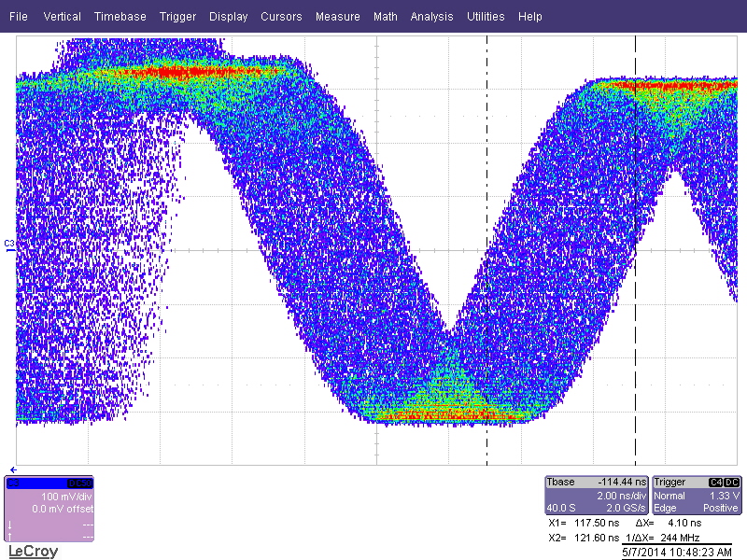The height and width of the screenshot is (560, 747).
Task: Click the C3 ground level marker
Action: [9, 245]
